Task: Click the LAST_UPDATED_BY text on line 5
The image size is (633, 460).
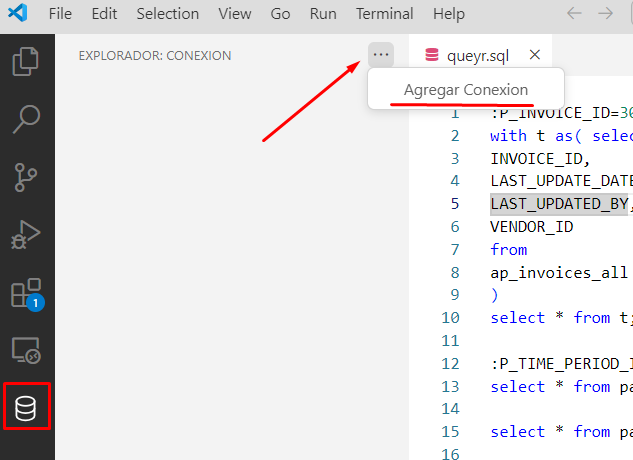Action: [560, 204]
